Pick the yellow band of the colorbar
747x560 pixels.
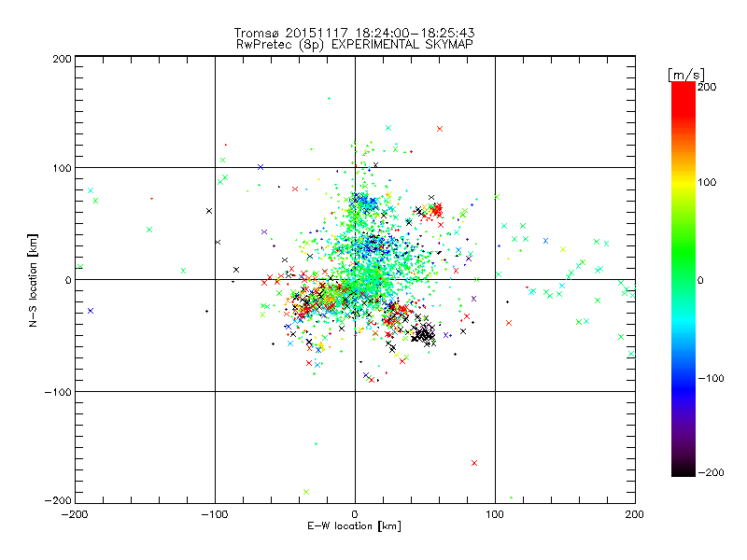684,182
